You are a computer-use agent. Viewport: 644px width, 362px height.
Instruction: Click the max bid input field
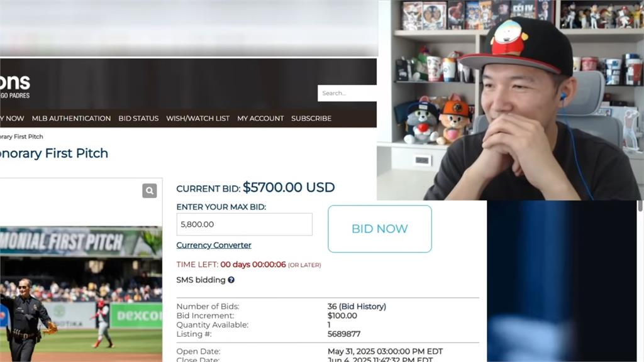click(245, 224)
